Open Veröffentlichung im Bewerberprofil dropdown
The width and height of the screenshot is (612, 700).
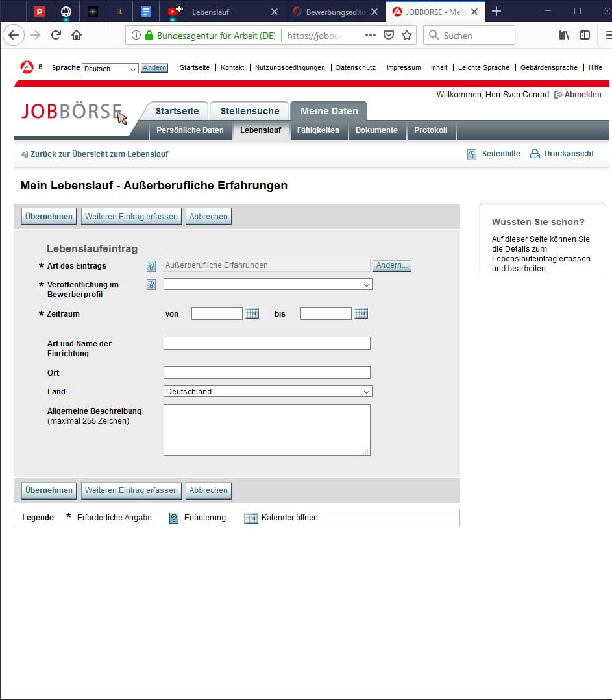[267, 284]
